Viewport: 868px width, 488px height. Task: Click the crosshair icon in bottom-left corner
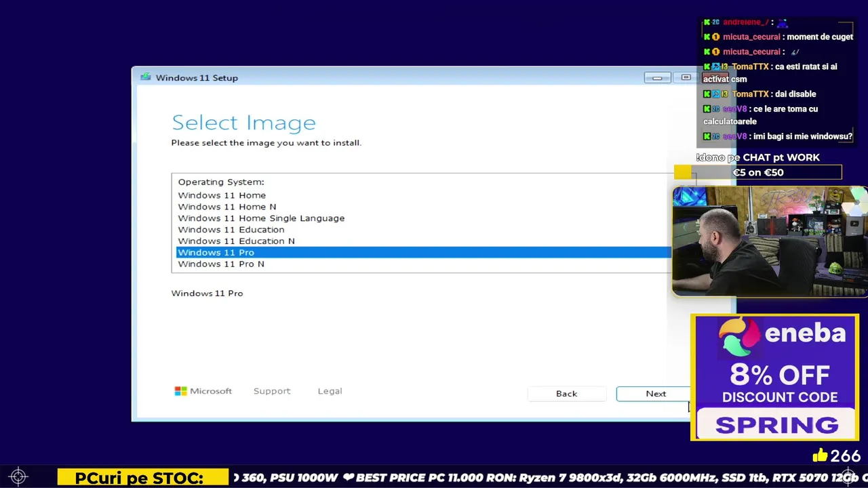(x=18, y=476)
